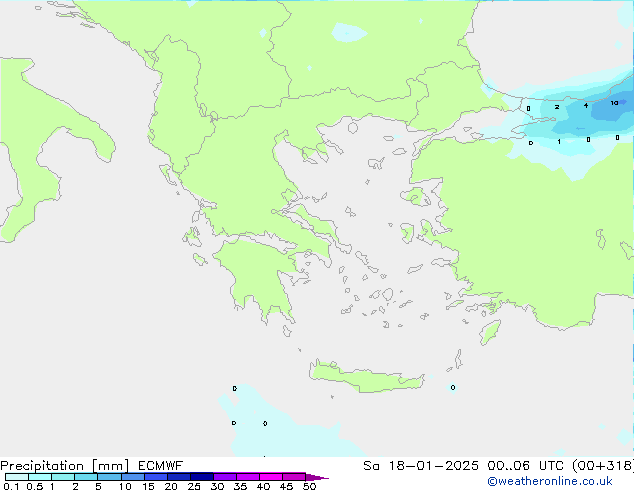Click the '00..06 UTC' time range text
The height and width of the screenshot is (490, 634).
tap(526, 466)
